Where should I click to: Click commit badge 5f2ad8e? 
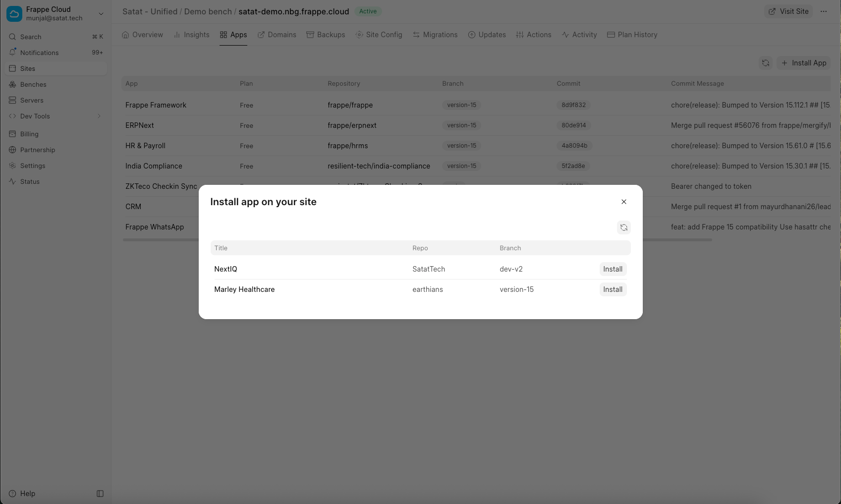573,166
